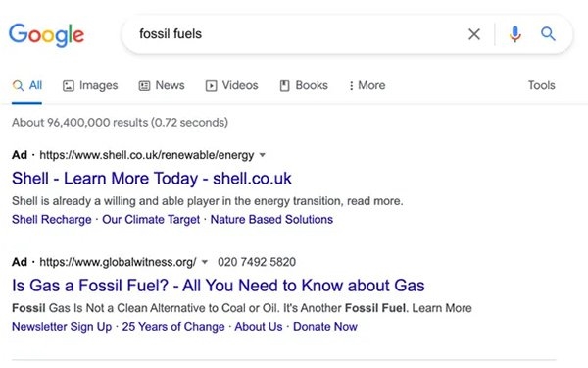588x368 pixels.
Task: Open the Newsletter Sign Up sitelink
Action: click(62, 327)
